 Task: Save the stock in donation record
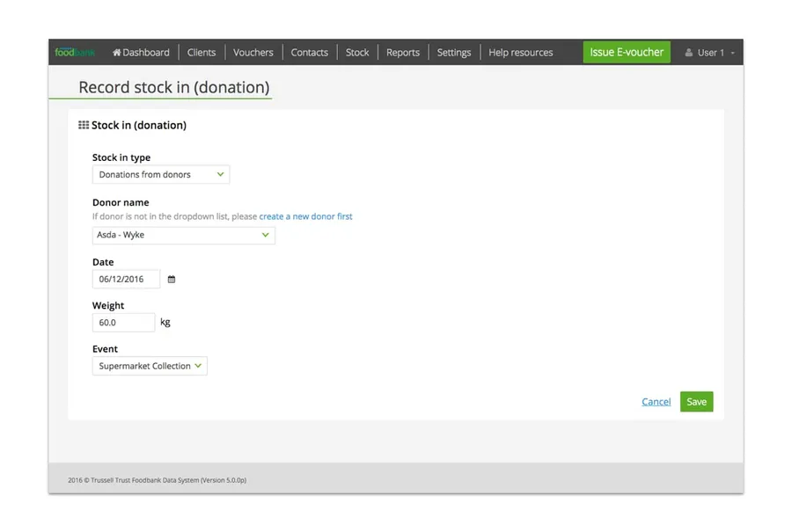point(696,401)
